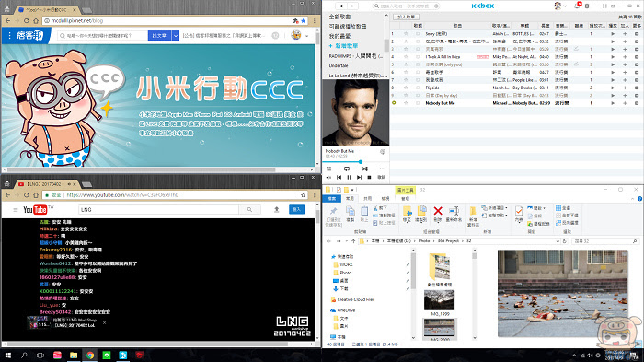This screenshot has width=644, height=362.
Task: Click YouTube upload arrow icon
Action: tap(276, 209)
